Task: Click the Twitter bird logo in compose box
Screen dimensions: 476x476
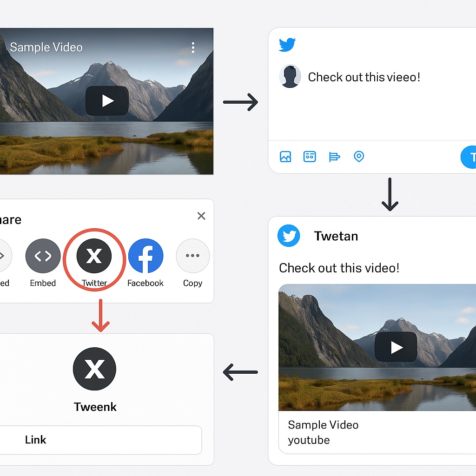Action: pyautogui.click(x=287, y=45)
